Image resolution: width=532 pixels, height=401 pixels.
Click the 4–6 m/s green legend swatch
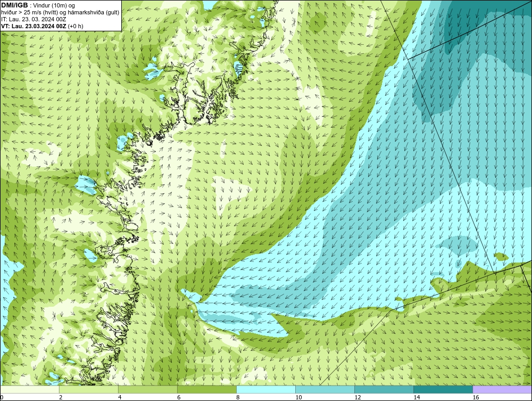[147, 389]
